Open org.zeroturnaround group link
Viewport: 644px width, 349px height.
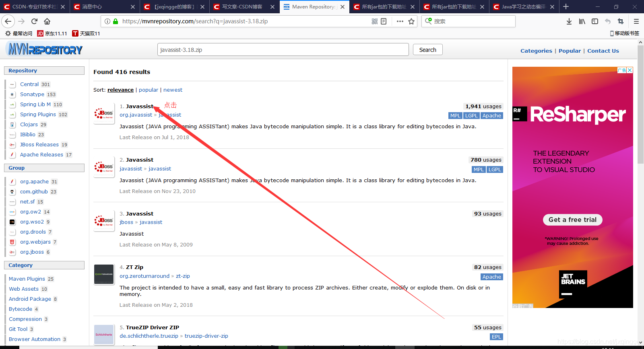(x=144, y=276)
